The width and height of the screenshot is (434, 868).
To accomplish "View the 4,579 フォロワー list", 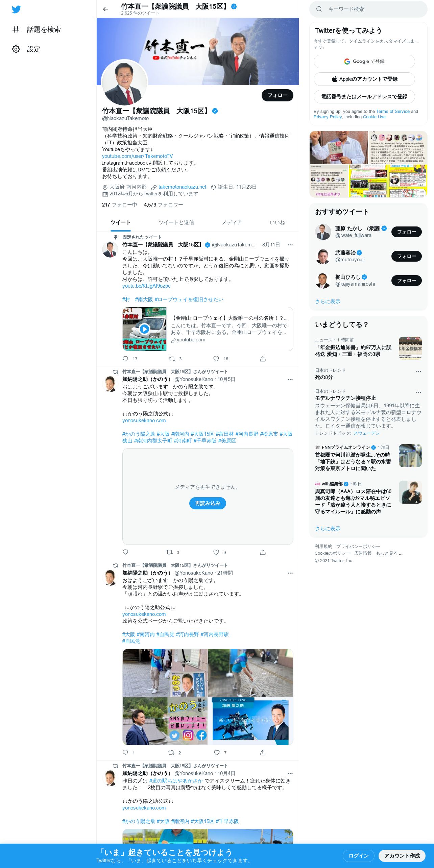I will tap(164, 205).
